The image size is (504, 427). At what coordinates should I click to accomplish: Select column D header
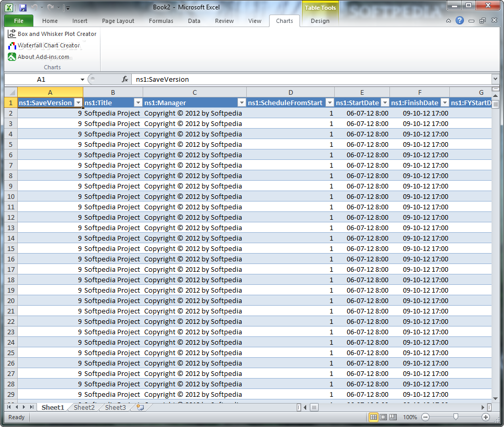(291, 92)
